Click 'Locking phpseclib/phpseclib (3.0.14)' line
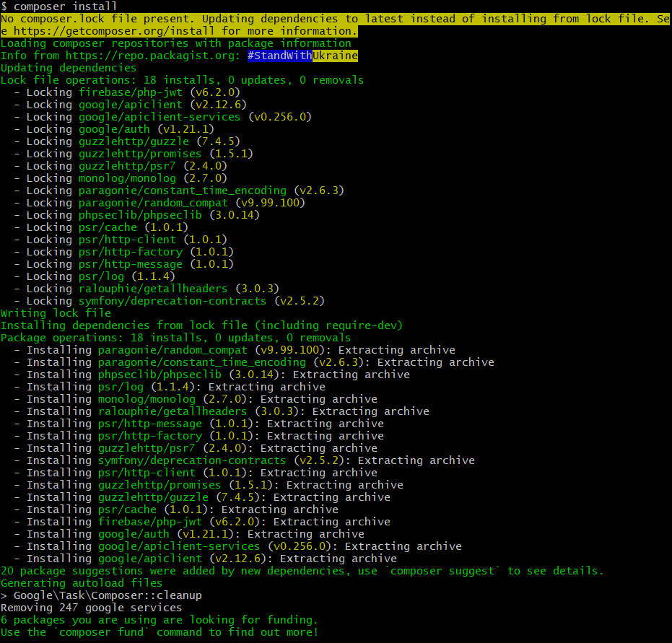The height and width of the screenshot is (643, 672). 136,216
